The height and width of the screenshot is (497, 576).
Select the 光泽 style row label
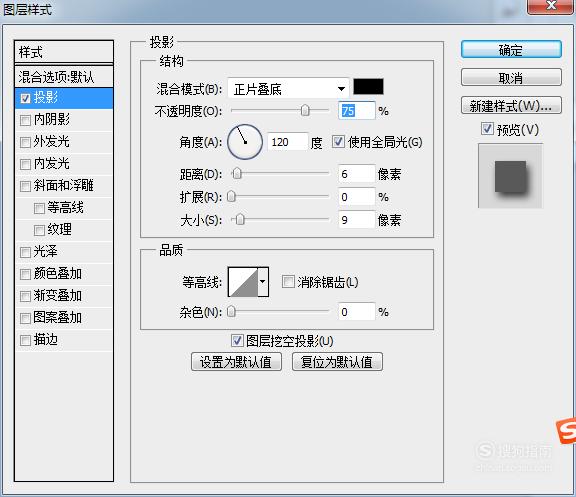(x=46, y=252)
